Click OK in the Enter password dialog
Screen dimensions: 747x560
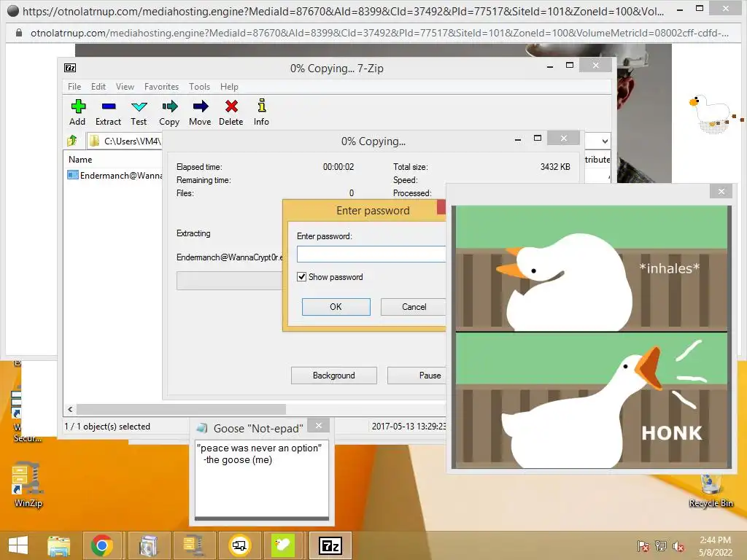(x=336, y=307)
